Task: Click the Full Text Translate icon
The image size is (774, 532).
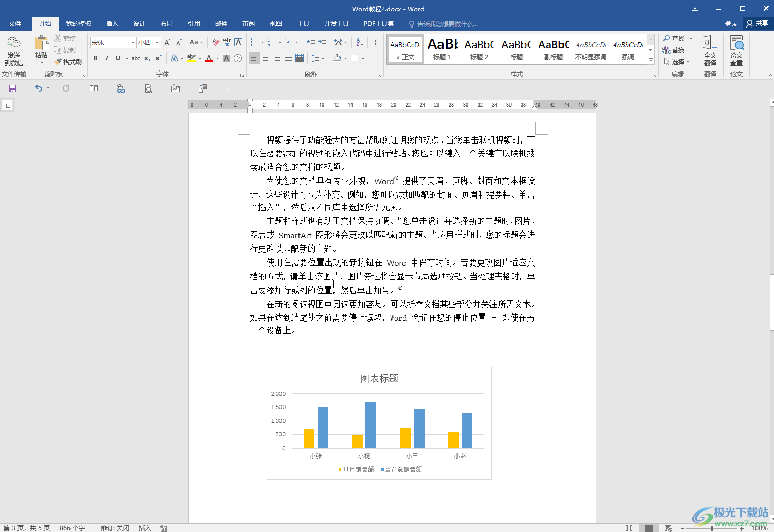Action: tap(710, 51)
